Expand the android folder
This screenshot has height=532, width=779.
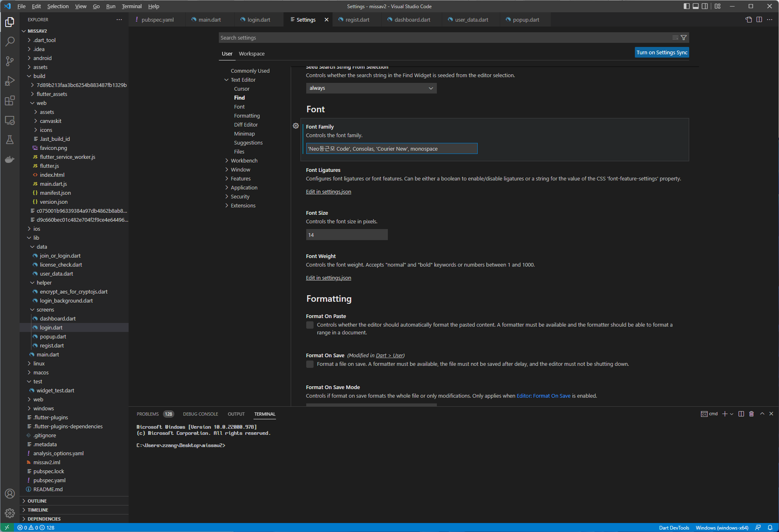pos(42,58)
